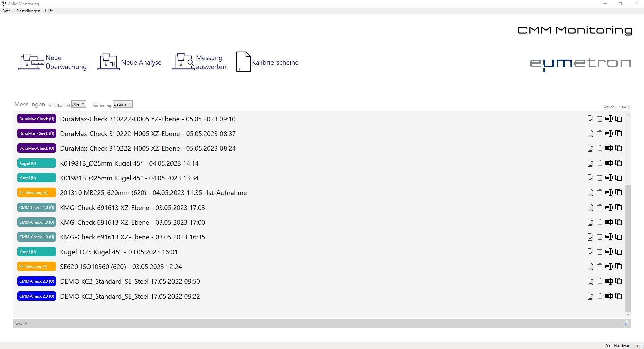This screenshot has height=349, width=644.
Task: Delete the 201310 MB225_620mm Ist-Aufnahme measurement
Action: coord(600,193)
